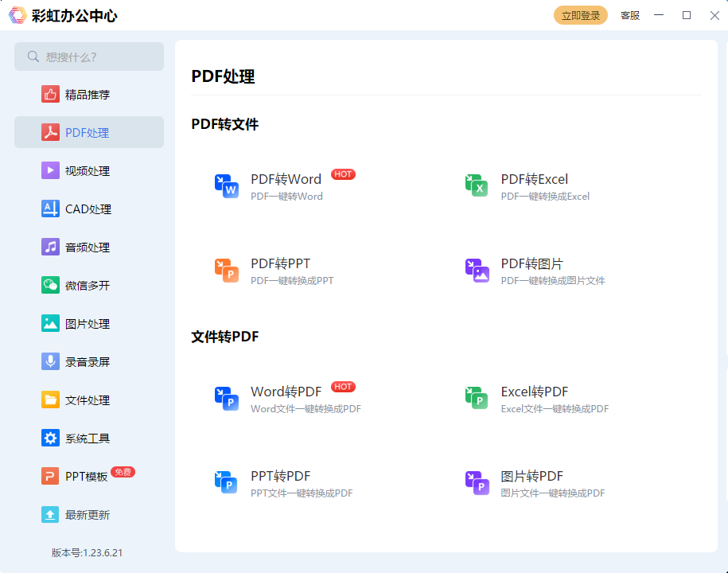Click the description PDF一键转换成Excel
Viewport: 728px width, 573px height.
point(545,197)
